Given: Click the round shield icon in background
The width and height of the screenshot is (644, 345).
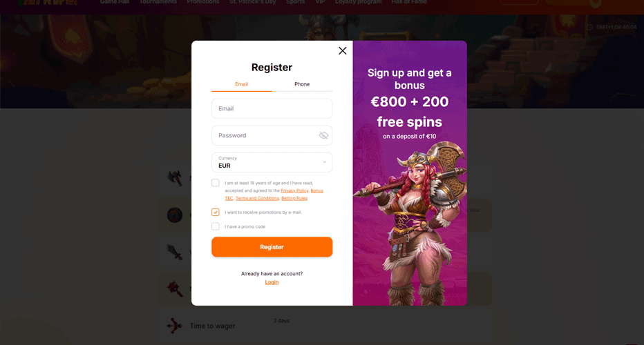Looking at the screenshot, I should coord(175,215).
